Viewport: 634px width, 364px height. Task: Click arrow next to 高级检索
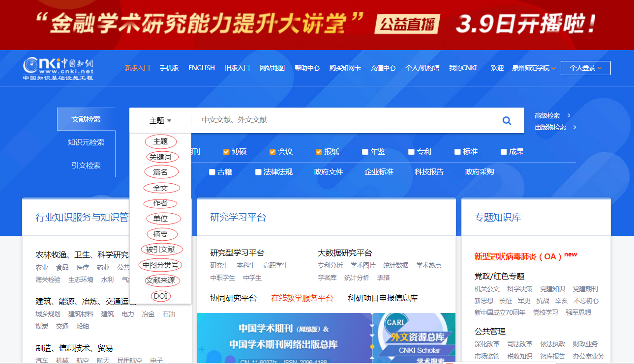pos(569,116)
